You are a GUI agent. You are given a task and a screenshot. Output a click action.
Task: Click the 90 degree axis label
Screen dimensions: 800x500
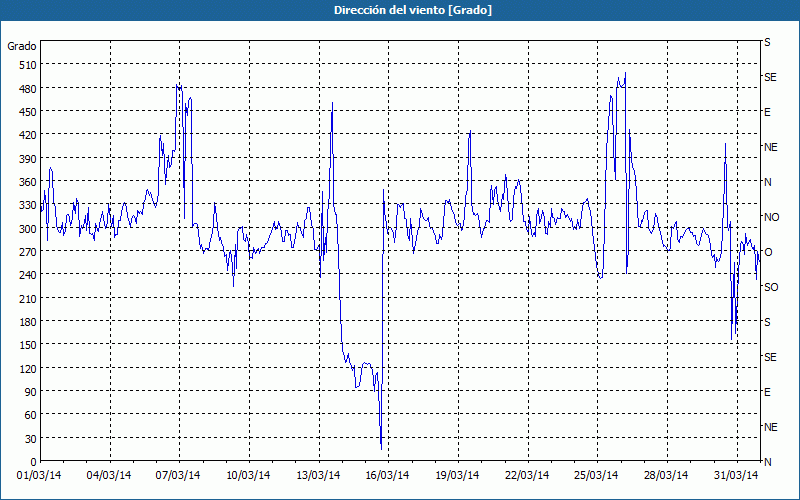pos(31,392)
